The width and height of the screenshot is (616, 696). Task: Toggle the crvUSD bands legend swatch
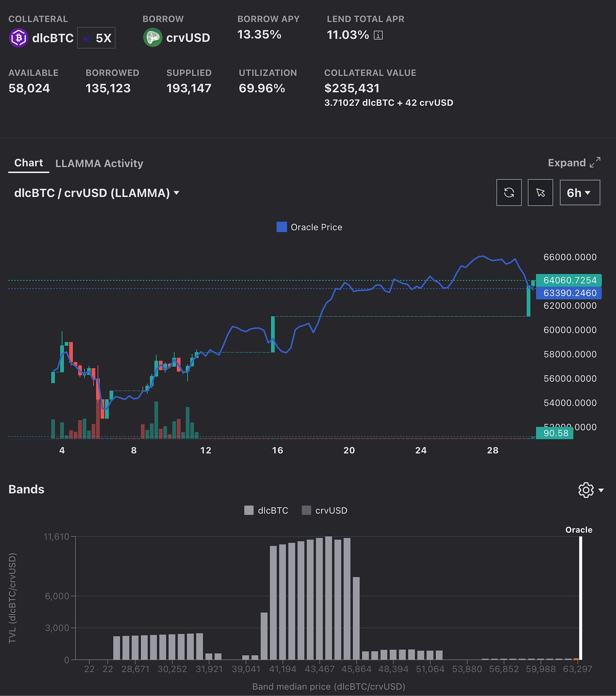(x=306, y=510)
